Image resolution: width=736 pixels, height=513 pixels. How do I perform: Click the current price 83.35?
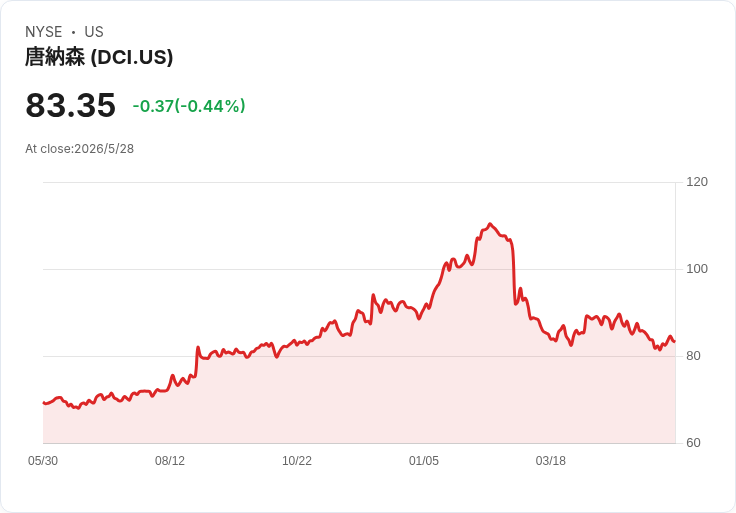click(70, 105)
